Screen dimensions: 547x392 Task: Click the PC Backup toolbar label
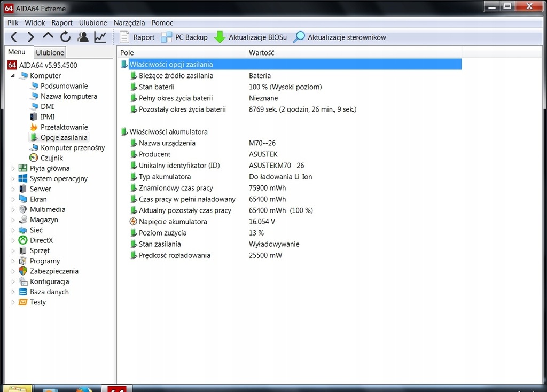pyautogui.click(x=191, y=37)
